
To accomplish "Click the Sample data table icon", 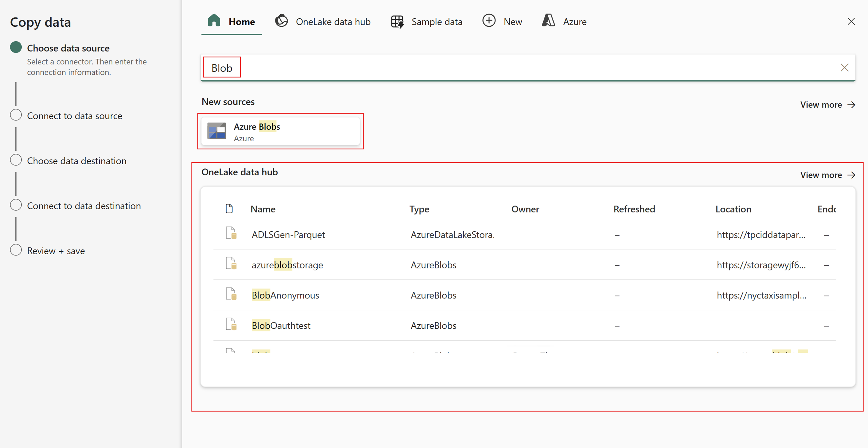I will pyautogui.click(x=397, y=22).
